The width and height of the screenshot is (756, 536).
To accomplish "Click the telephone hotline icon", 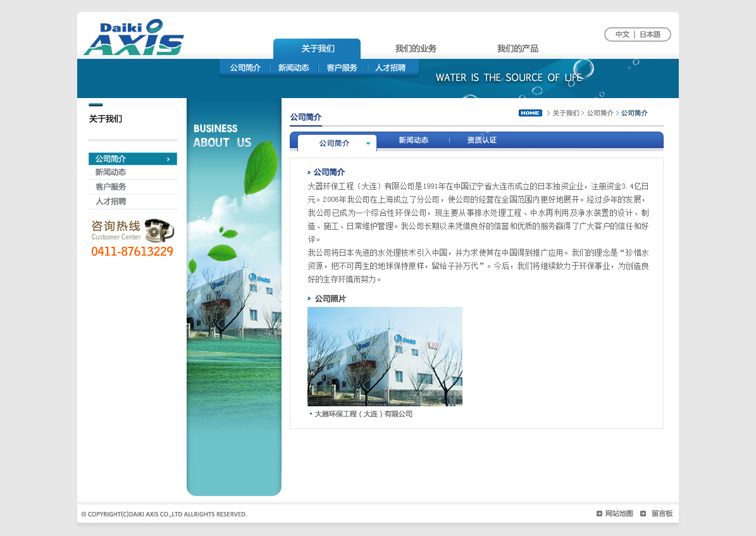I will coord(159,230).
